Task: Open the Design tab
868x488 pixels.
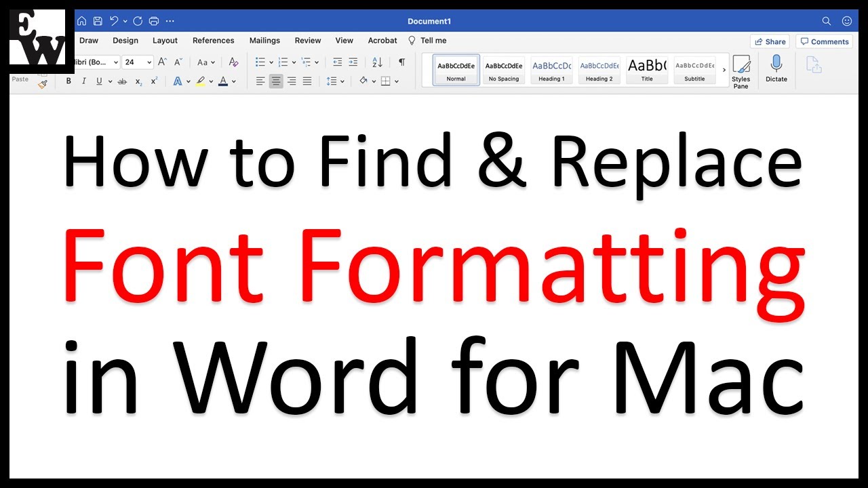Action: (125, 41)
